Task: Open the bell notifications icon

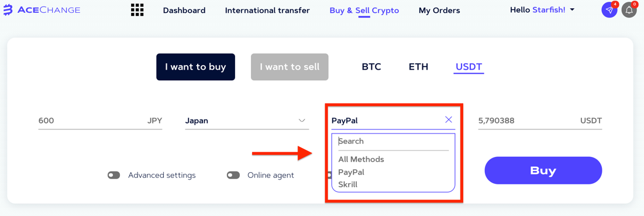Action: point(629,11)
